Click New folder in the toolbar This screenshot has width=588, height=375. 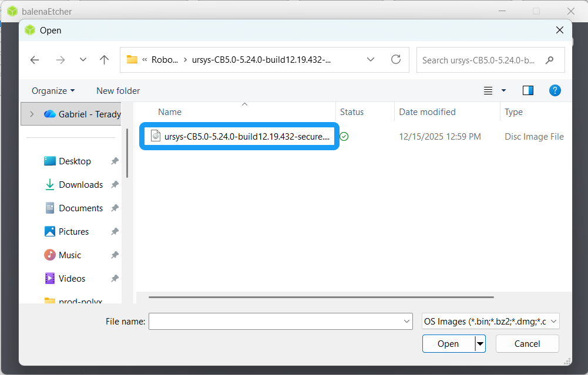pyautogui.click(x=118, y=91)
